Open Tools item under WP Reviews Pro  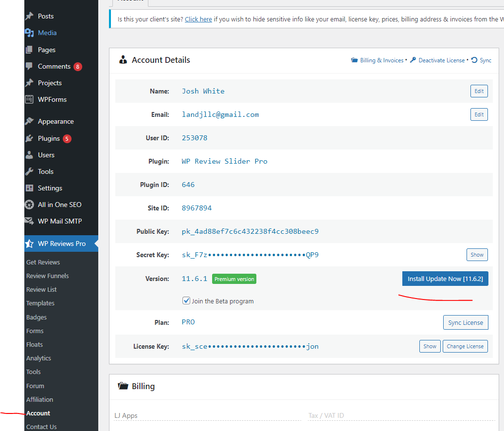34,372
